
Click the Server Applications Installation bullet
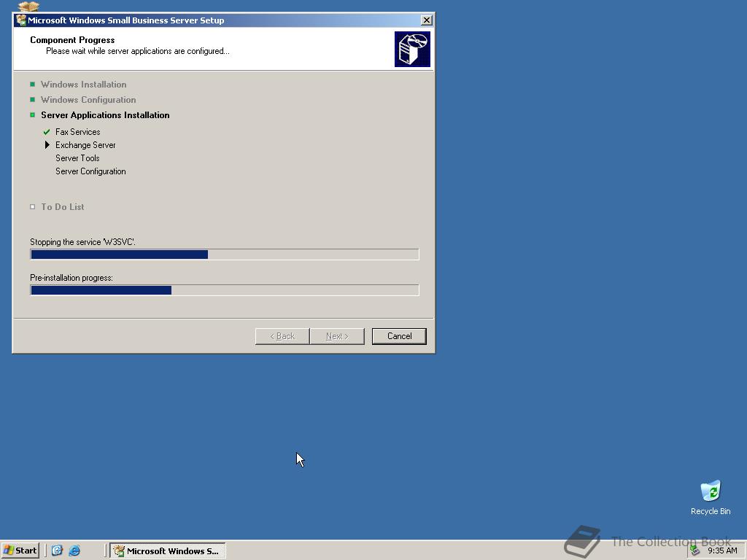tap(32, 114)
